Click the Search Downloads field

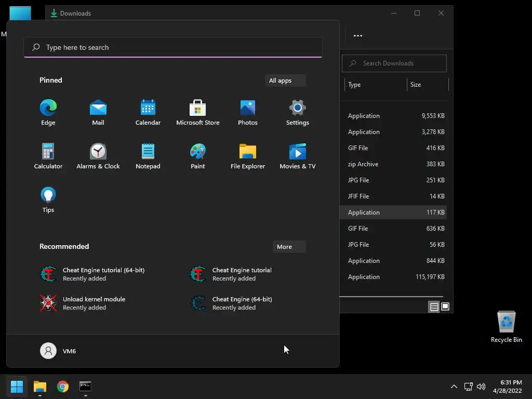pyautogui.click(x=394, y=63)
